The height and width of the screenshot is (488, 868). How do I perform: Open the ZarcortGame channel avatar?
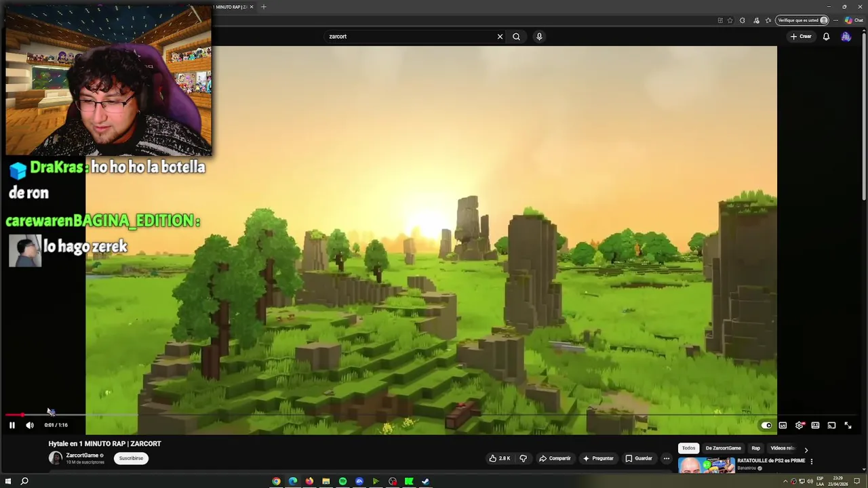click(56, 458)
